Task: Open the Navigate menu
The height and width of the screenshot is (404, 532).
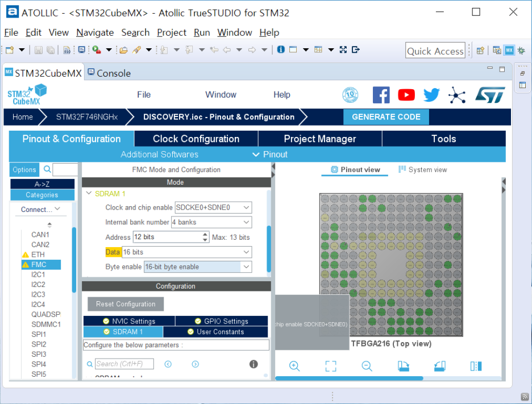Action: [x=95, y=32]
